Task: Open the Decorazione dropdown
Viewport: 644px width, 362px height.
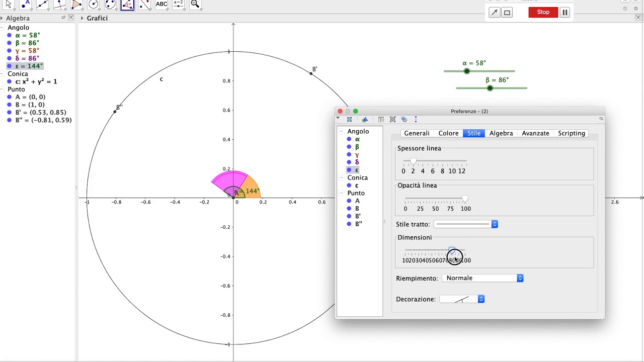Action: [x=462, y=299]
